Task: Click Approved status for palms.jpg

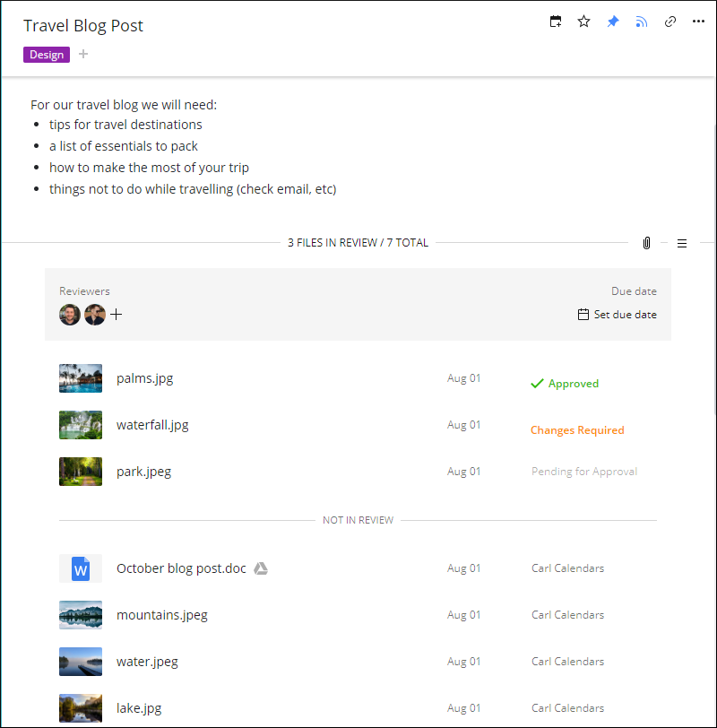Action: coord(565,384)
